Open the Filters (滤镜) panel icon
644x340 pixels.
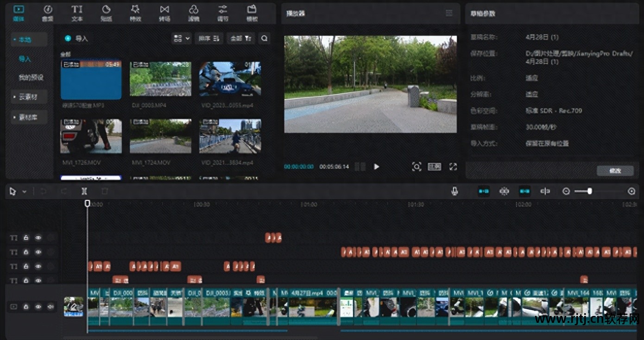coord(194,13)
